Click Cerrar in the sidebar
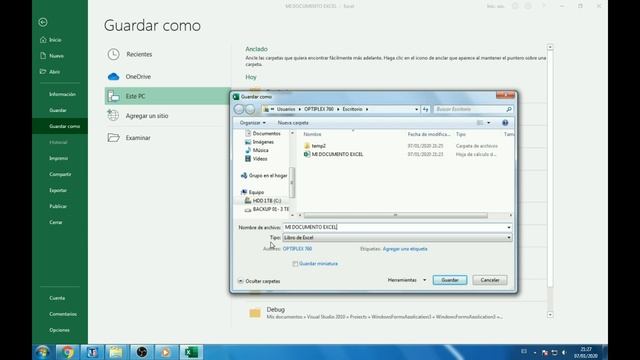This screenshot has width=640, height=360. (x=56, y=222)
